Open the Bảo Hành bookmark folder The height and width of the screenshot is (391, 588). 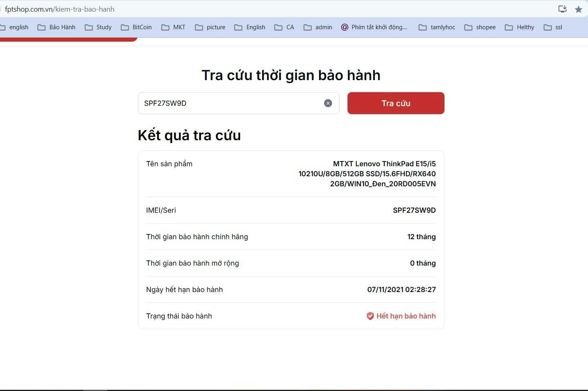(57, 27)
